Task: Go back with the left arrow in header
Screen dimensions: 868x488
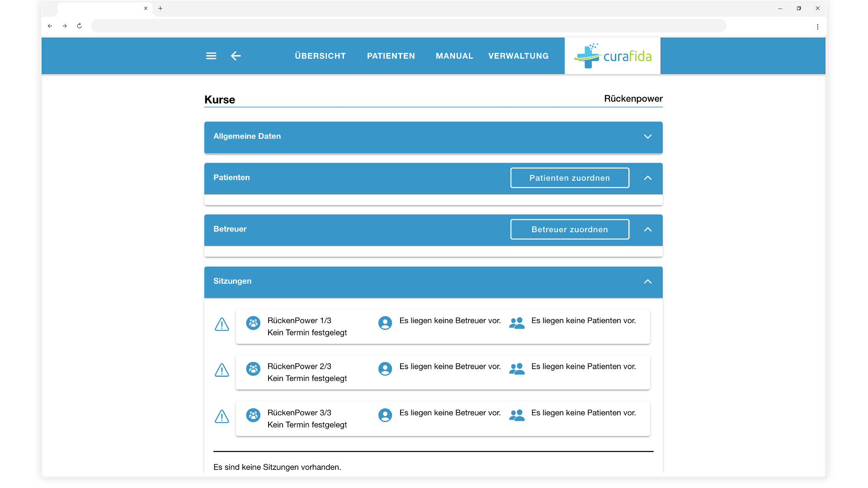Action: (236, 56)
